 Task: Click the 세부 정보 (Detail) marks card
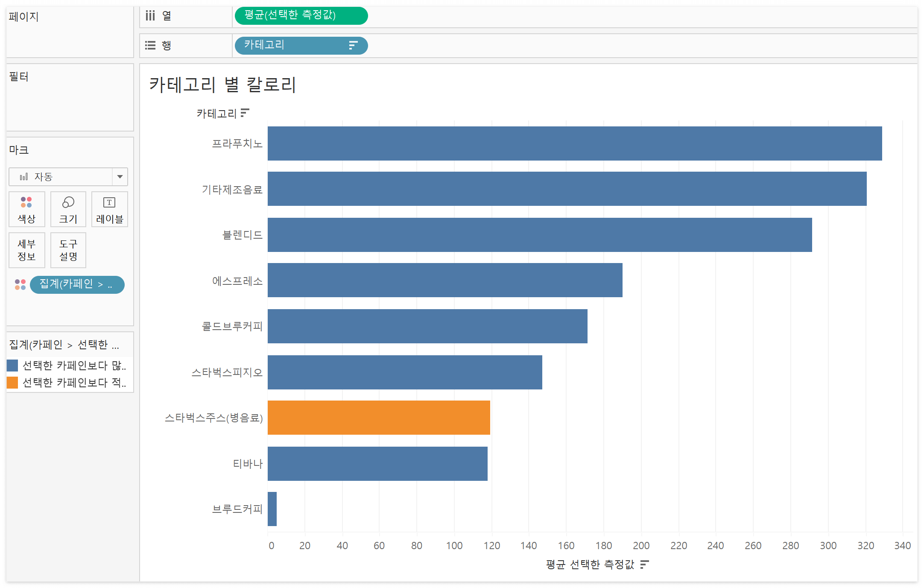tap(26, 250)
